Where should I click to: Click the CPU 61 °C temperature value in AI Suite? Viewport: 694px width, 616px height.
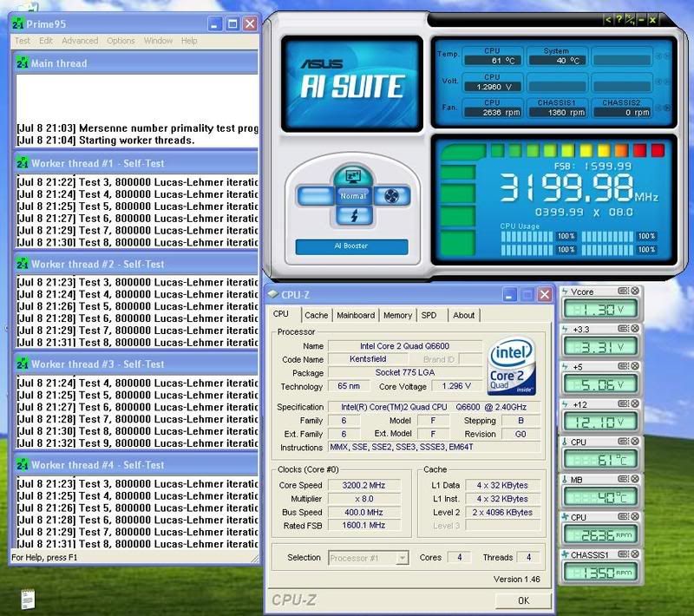point(492,61)
